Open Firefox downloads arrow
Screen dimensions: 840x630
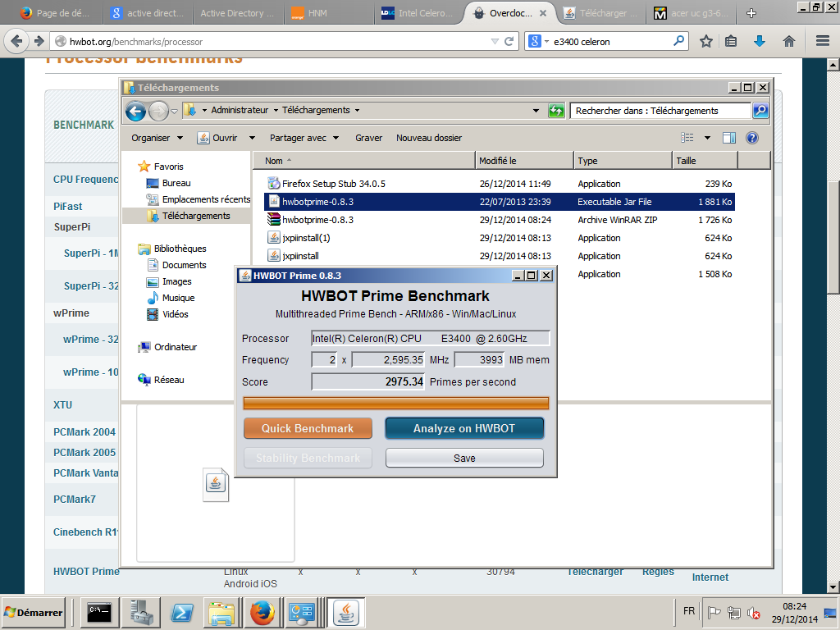click(759, 41)
